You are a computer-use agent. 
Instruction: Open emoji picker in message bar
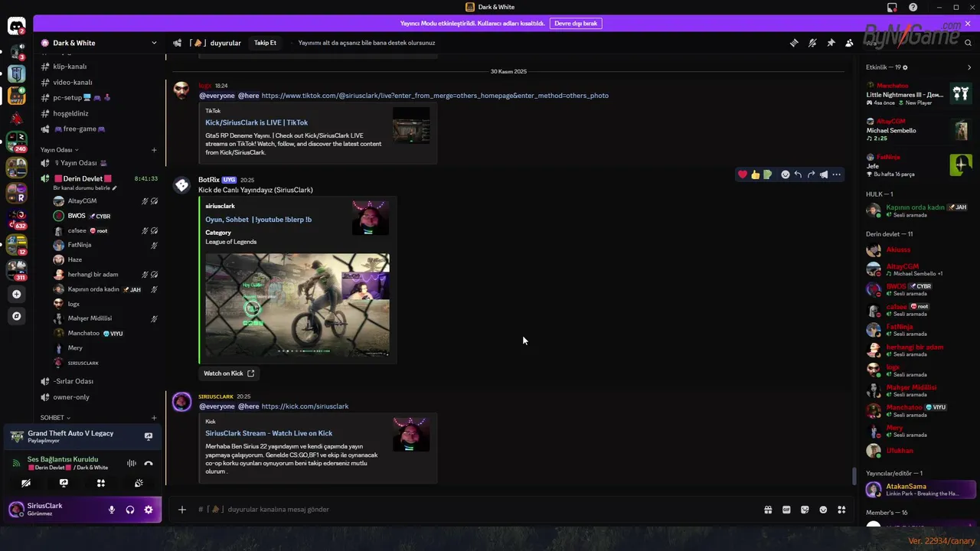(x=823, y=510)
